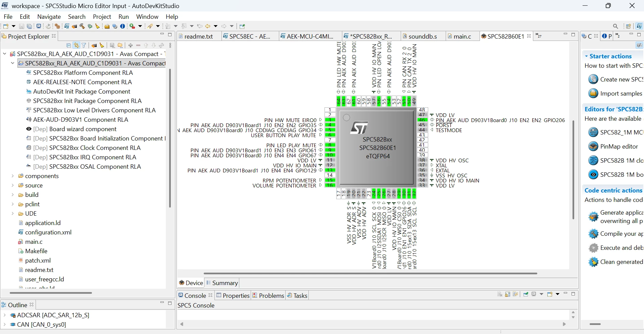Image resolution: width=644 pixels, height=334 pixels.
Task: Collapse the top-level SPC582Bxx project node
Action: pos(4,54)
